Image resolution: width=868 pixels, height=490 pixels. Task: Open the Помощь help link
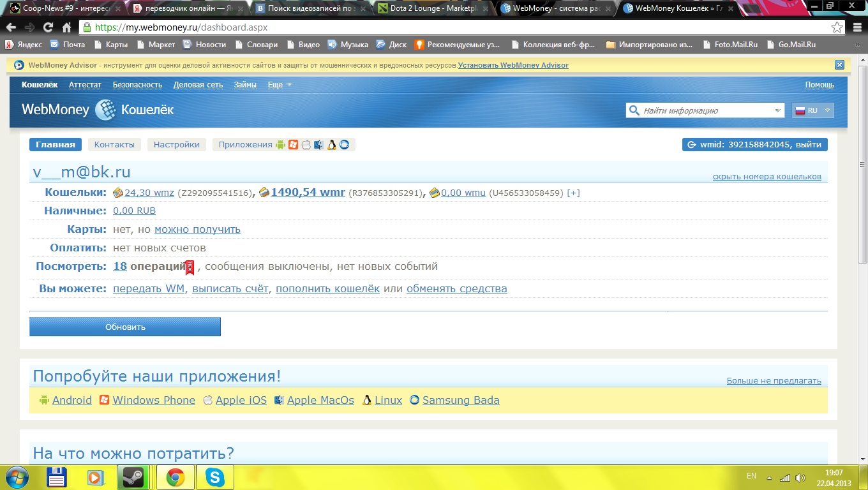pyautogui.click(x=819, y=84)
